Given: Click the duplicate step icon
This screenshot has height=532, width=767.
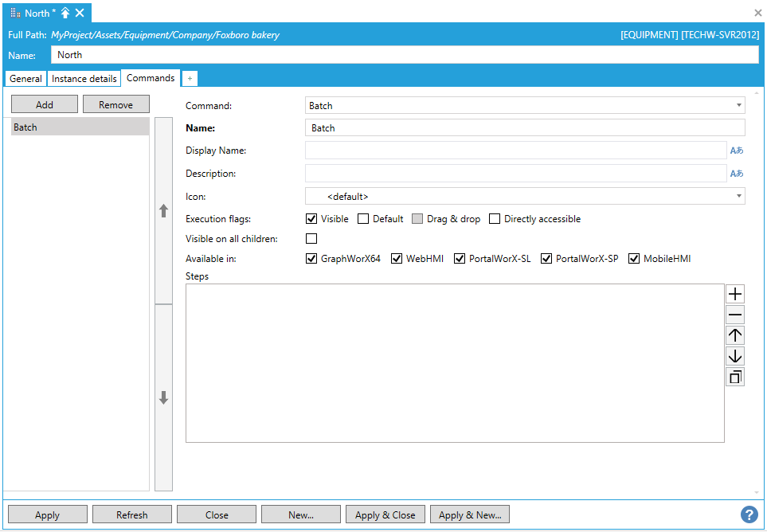Looking at the screenshot, I should [735, 377].
